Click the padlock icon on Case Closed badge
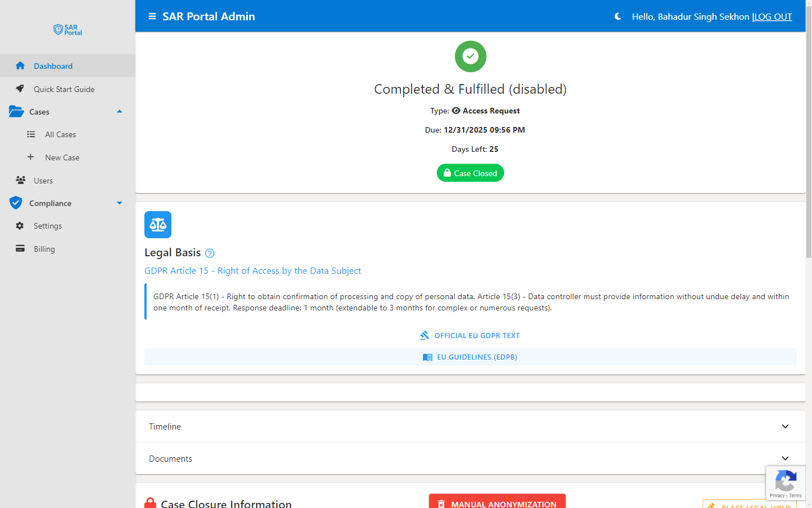 coord(448,173)
